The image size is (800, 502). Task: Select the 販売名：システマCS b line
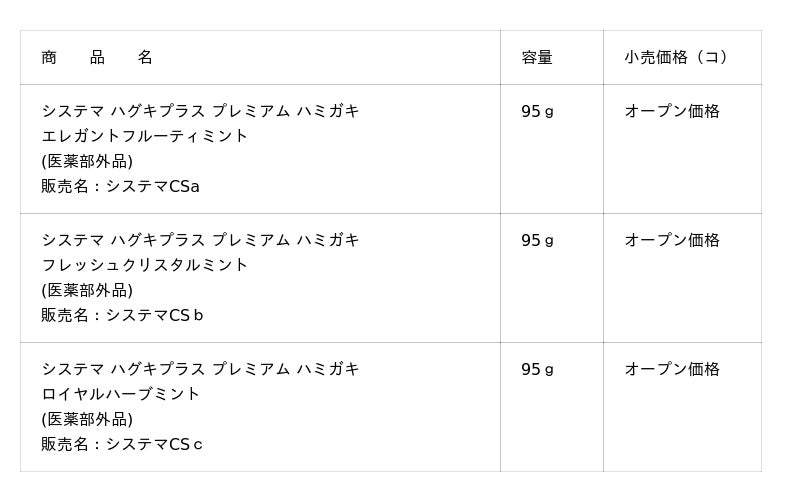(122, 315)
